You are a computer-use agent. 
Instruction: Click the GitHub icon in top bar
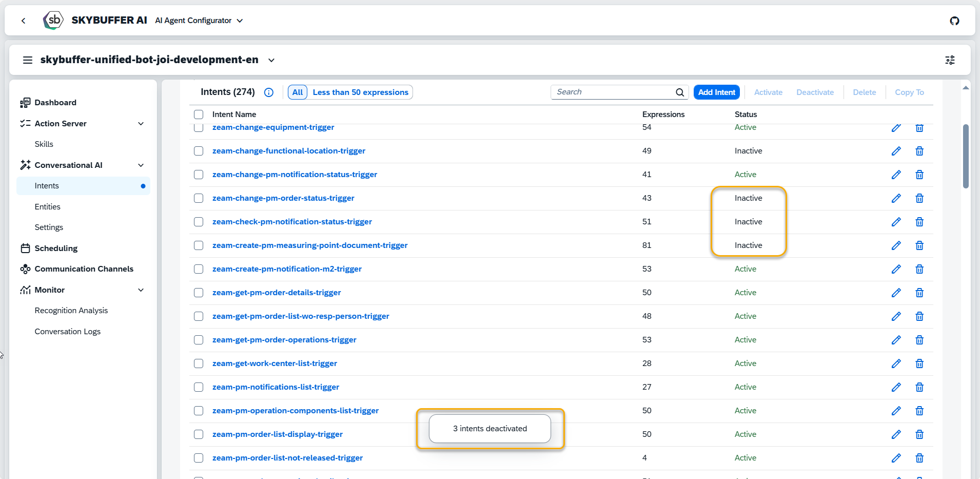(954, 21)
